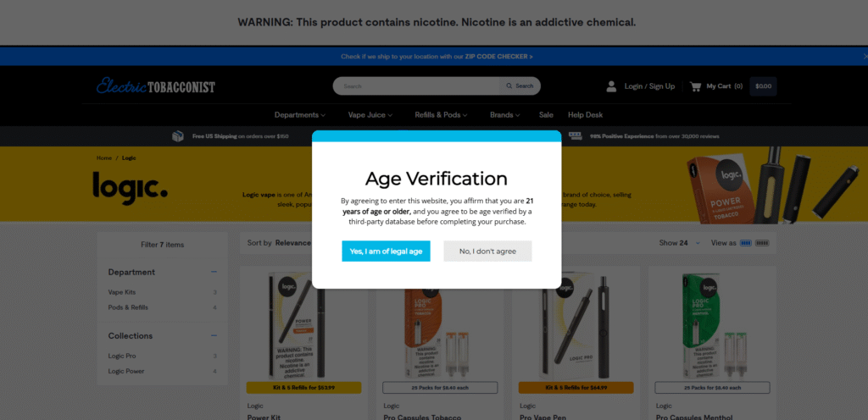The image size is (868, 420).
Task: Click the search text field
Action: (x=416, y=86)
